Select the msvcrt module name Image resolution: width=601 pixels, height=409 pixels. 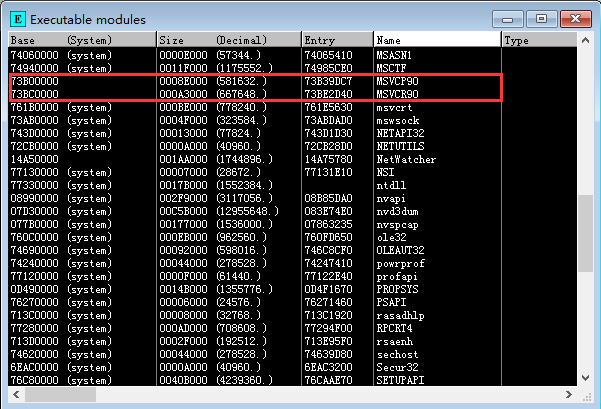pyautogui.click(x=394, y=107)
